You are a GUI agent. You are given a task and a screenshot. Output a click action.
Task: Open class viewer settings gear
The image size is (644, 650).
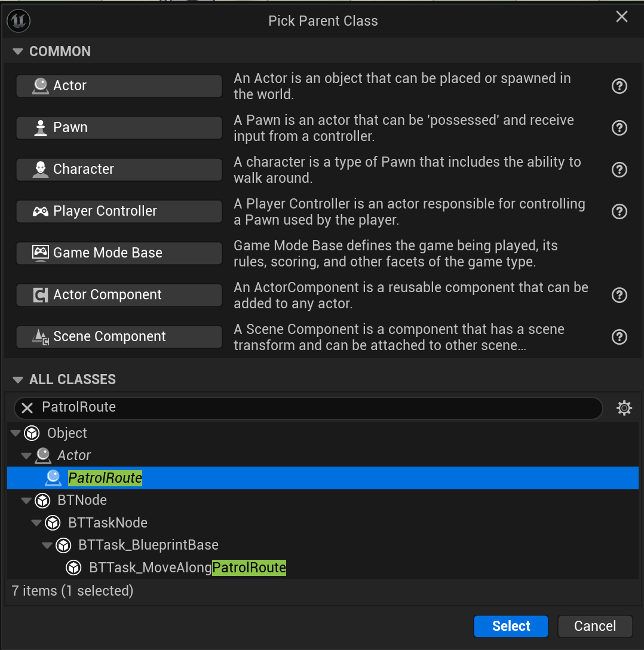[x=624, y=408]
